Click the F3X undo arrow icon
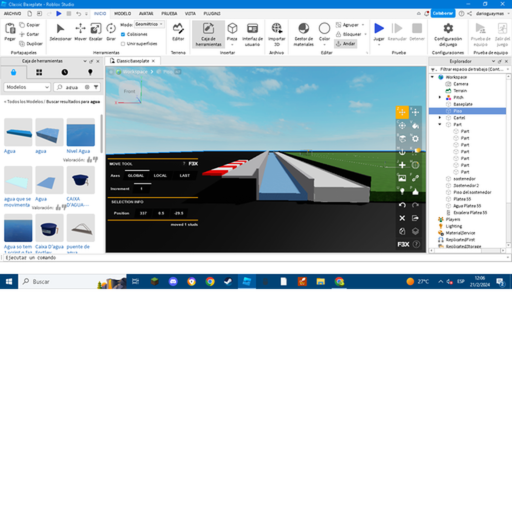512x512 pixels. [402, 205]
